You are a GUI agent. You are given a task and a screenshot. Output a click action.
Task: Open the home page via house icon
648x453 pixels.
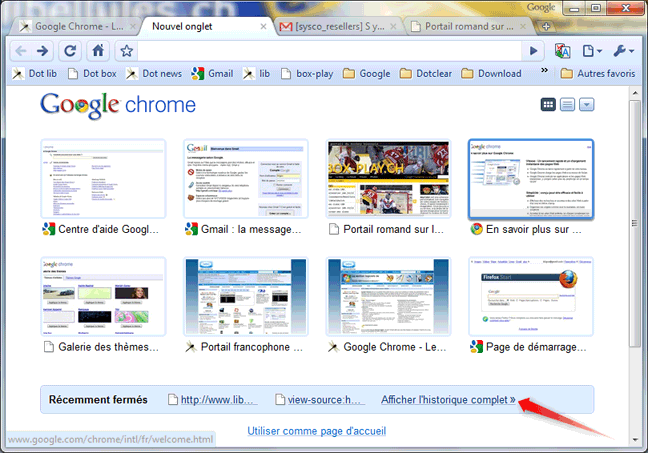(x=98, y=51)
